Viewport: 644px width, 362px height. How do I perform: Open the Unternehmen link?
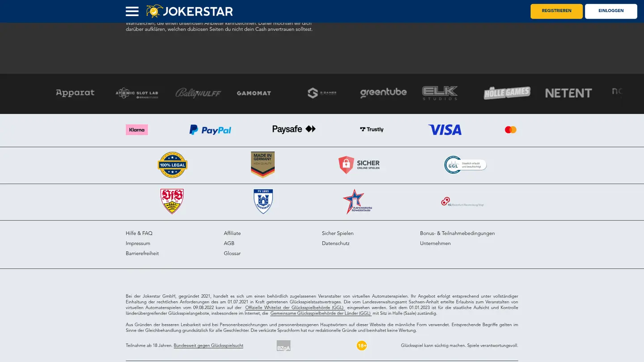click(435, 244)
